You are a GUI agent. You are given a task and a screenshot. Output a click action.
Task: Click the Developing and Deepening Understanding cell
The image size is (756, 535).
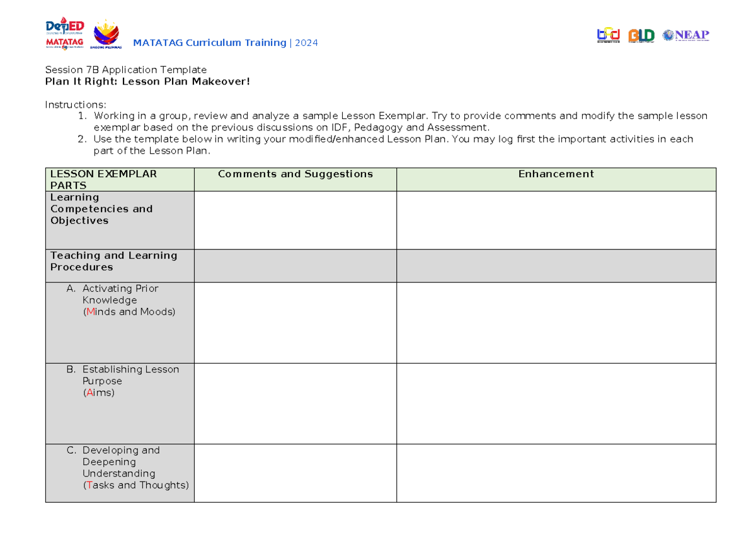(120, 473)
